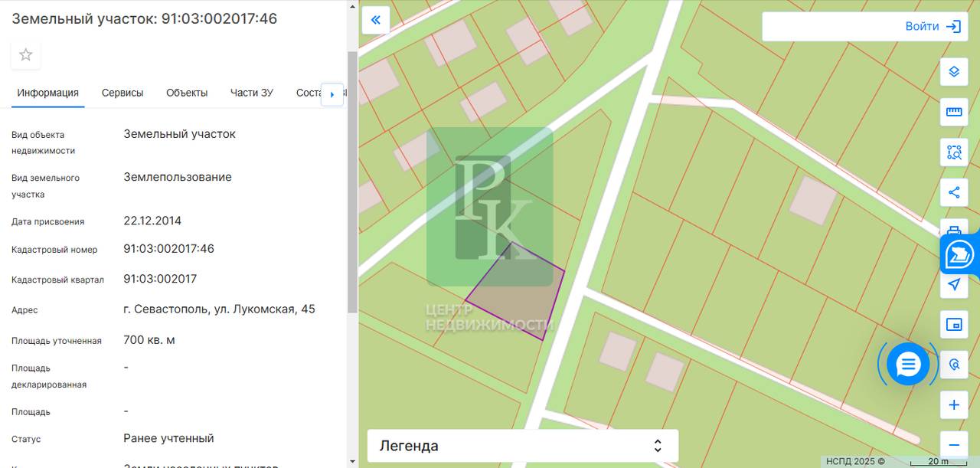Click the share map icon
Screen dimensions: 980x468
pos(954,192)
